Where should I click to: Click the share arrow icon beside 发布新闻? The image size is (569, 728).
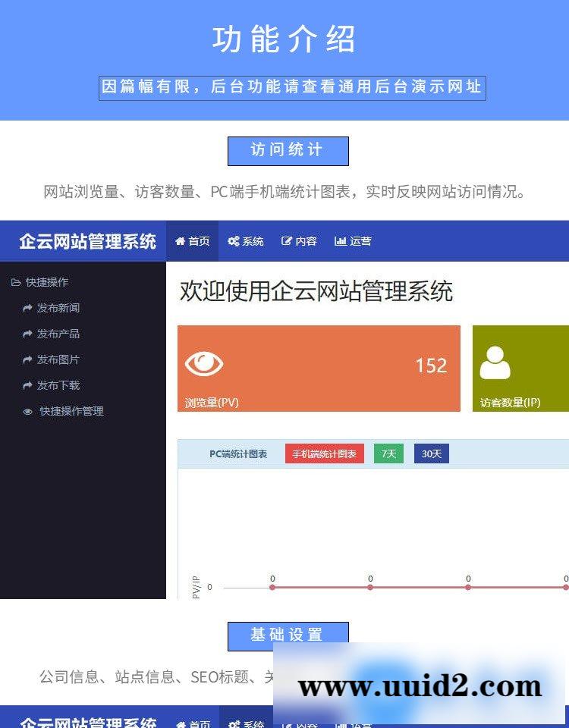click(28, 308)
